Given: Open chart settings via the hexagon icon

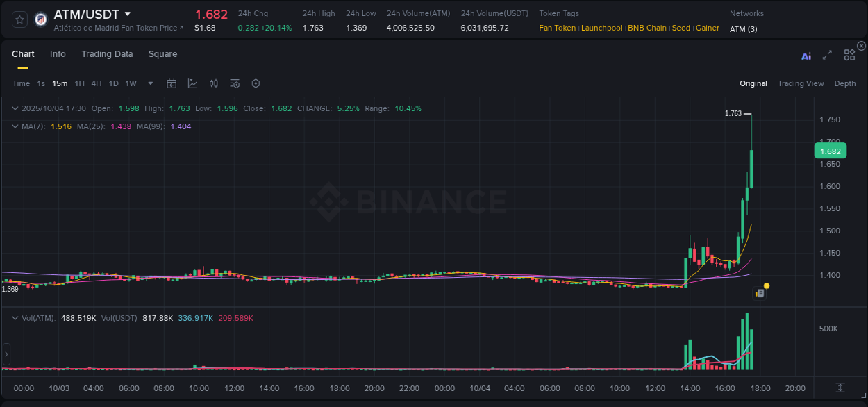Looking at the screenshot, I should point(256,83).
